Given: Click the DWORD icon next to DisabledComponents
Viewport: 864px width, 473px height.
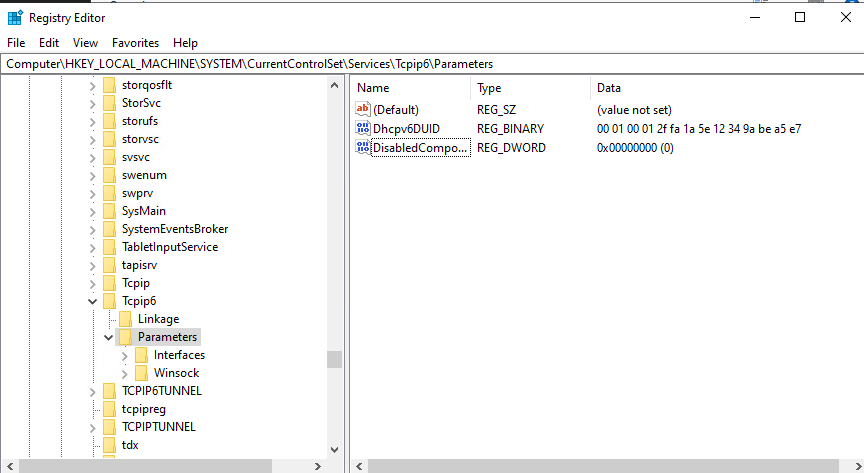Looking at the screenshot, I should point(363,147).
